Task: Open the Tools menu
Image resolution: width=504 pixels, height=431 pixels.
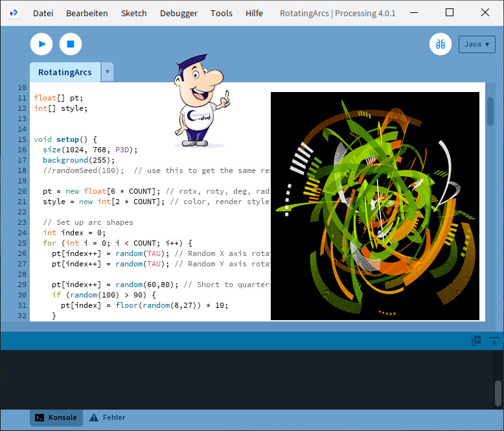Action: click(222, 13)
